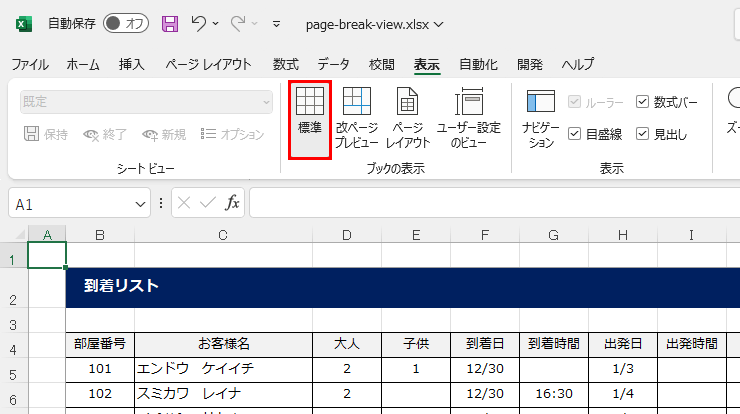This screenshot has height=414, width=740.
Task: Switch to the 校閲 tab
Action: pos(381,64)
